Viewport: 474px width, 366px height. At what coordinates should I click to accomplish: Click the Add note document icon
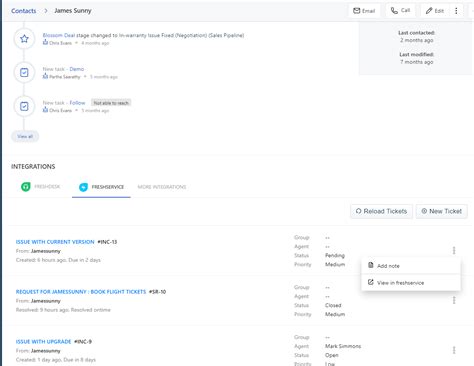click(x=371, y=265)
